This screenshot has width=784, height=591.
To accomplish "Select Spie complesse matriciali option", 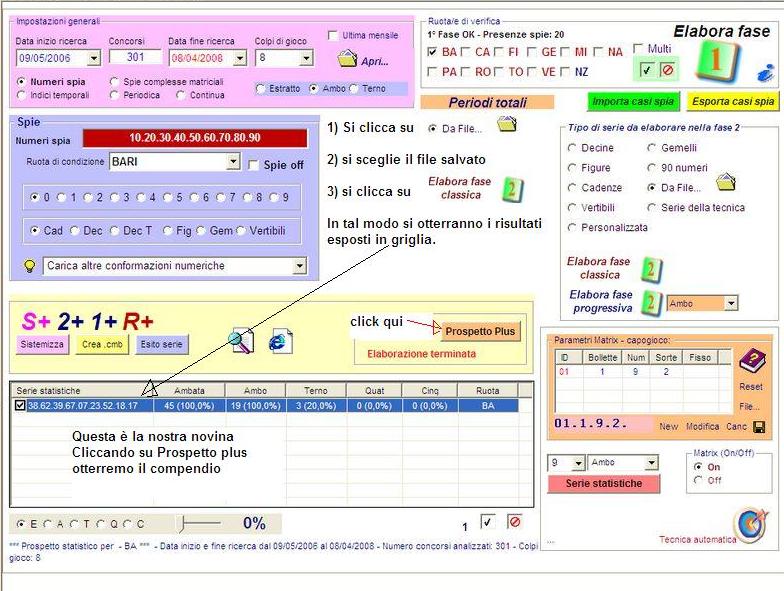I will [x=114, y=82].
